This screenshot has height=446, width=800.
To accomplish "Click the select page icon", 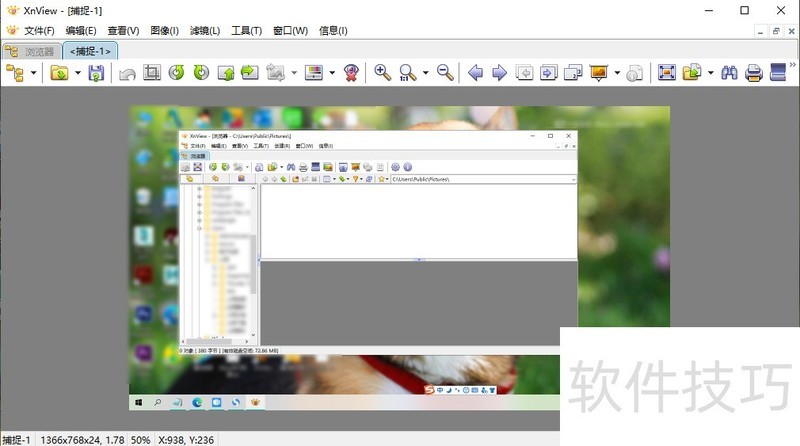I will tap(573, 73).
